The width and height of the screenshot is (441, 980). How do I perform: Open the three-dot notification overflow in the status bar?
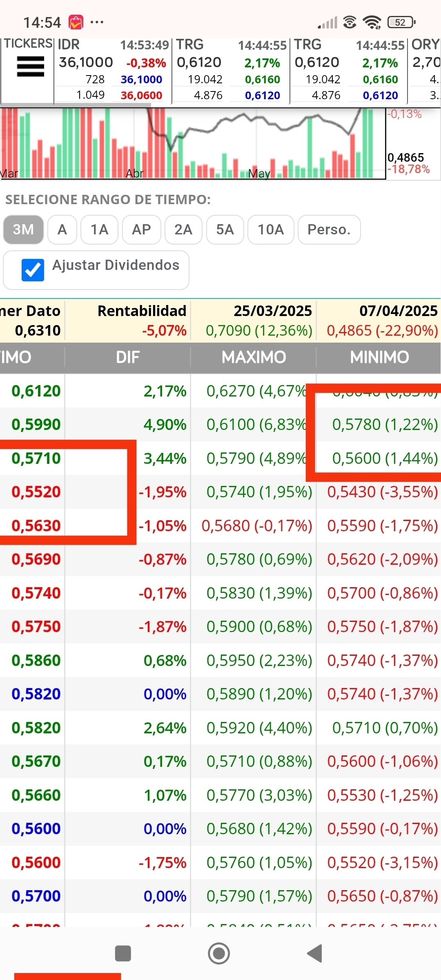click(x=97, y=22)
